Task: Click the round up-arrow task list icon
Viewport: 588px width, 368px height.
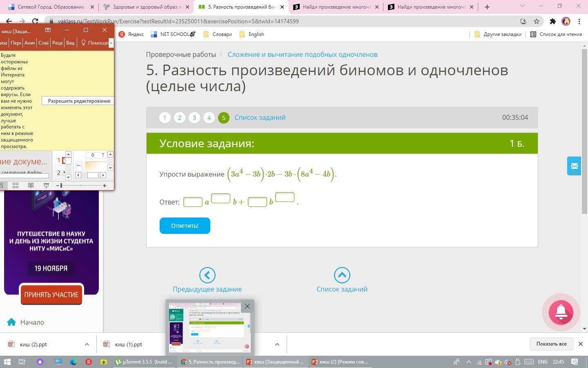Action: click(342, 275)
